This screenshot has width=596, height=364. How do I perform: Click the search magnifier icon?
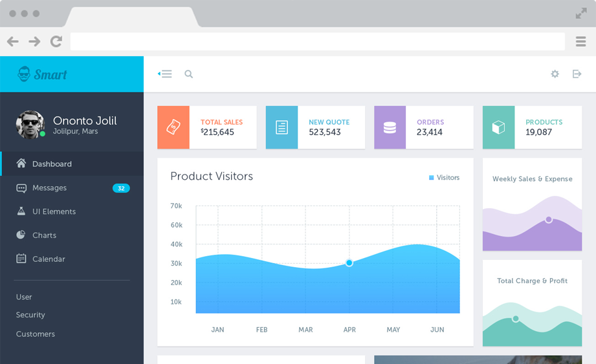188,74
